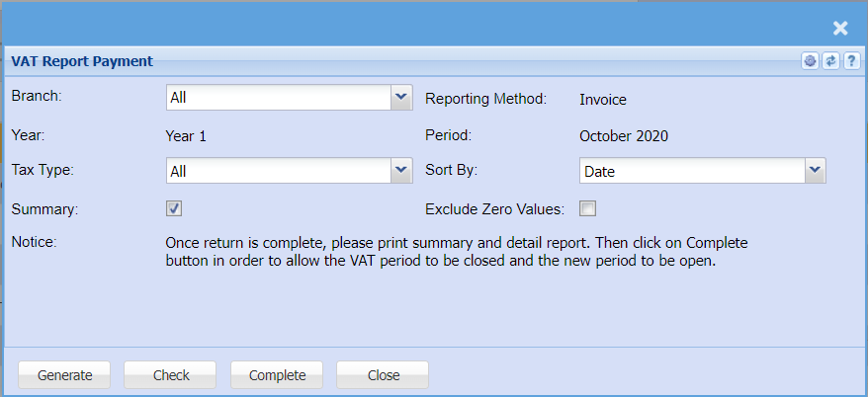Image resolution: width=868 pixels, height=397 pixels.
Task: Expand the Sort By dropdown arrow
Action: coord(815,171)
